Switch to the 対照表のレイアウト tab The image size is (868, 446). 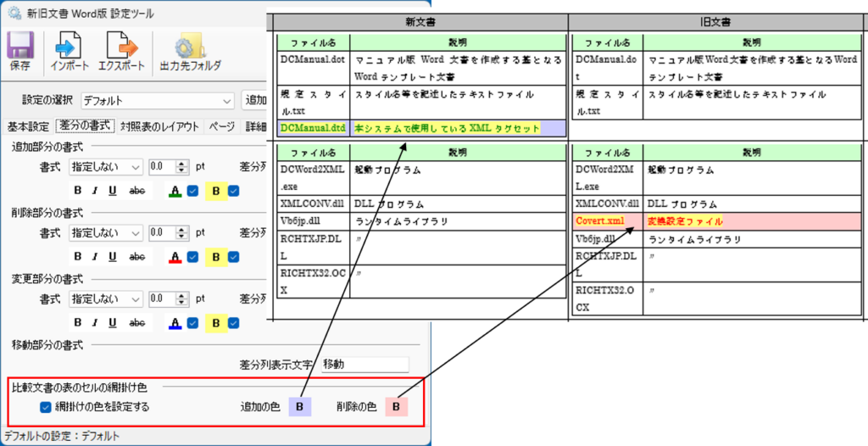click(160, 126)
